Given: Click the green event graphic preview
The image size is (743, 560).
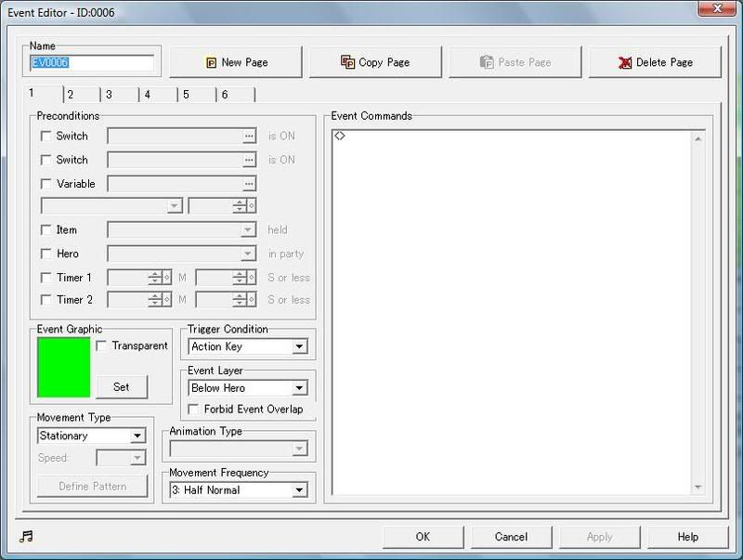Looking at the screenshot, I should tap(63, 367).
